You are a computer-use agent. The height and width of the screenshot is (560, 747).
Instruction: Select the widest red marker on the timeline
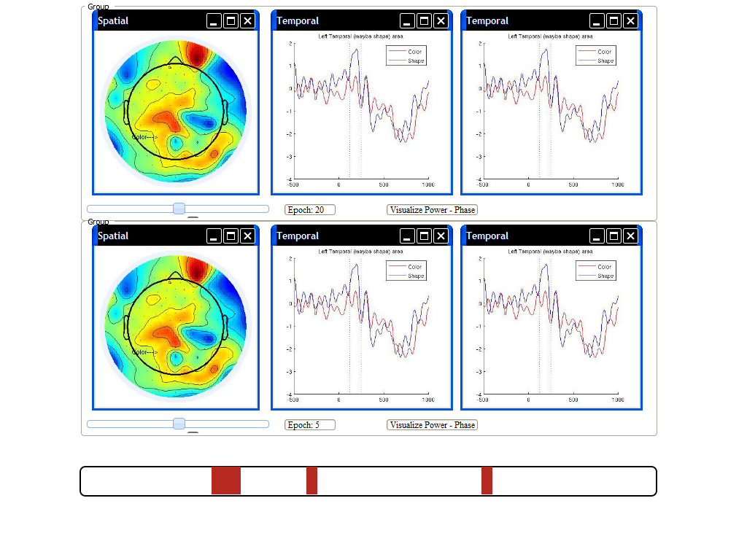coord(226,481)
